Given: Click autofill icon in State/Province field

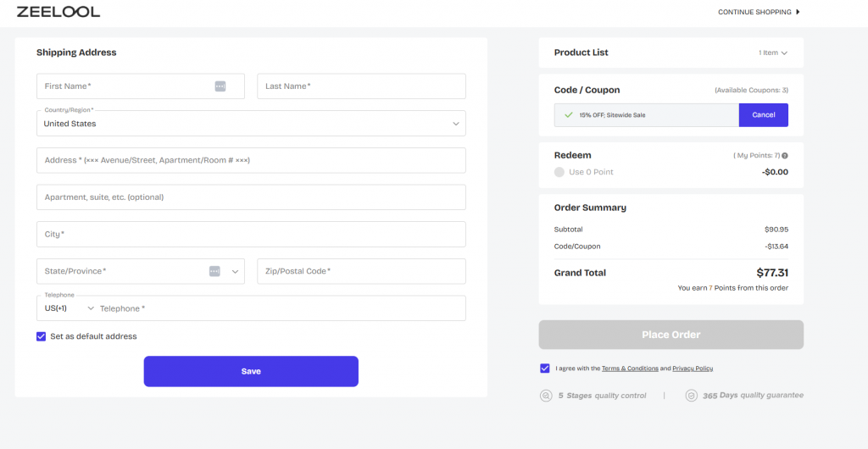Looking at the screenshot, I should click(x=214, y=271).
